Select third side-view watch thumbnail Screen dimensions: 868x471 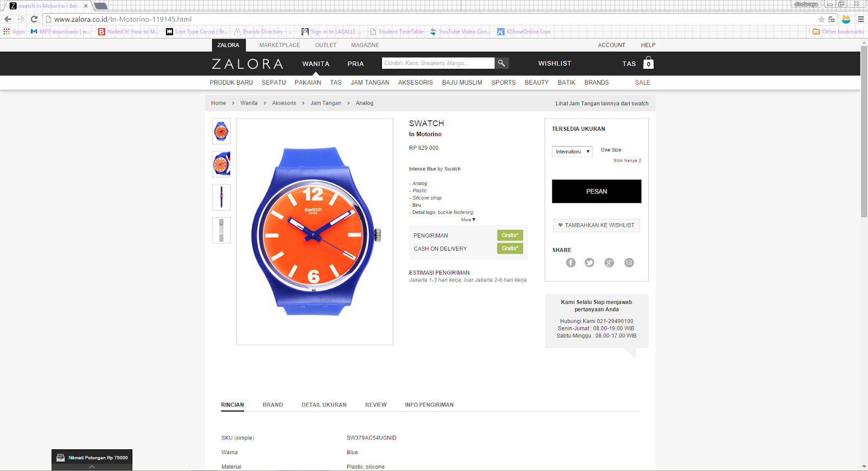coord(221,197)
